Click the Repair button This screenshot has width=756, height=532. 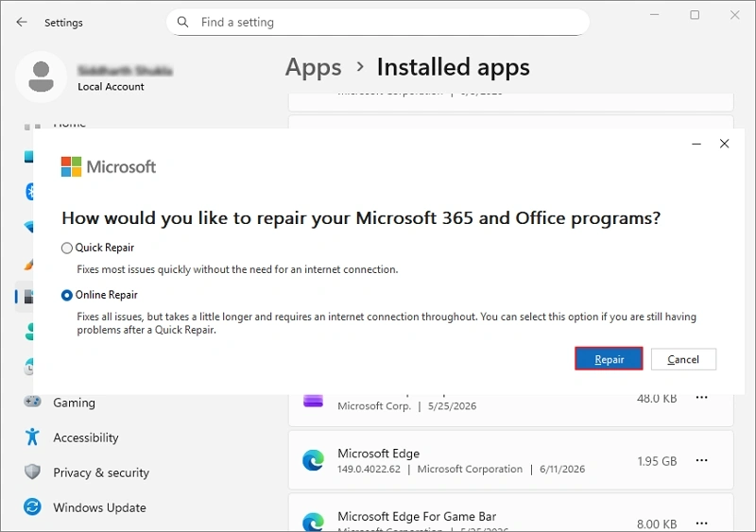609,359
